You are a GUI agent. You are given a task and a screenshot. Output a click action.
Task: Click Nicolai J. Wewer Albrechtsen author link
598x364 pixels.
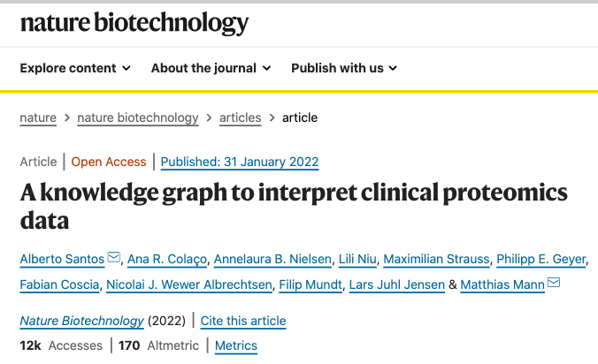[188, 284]
